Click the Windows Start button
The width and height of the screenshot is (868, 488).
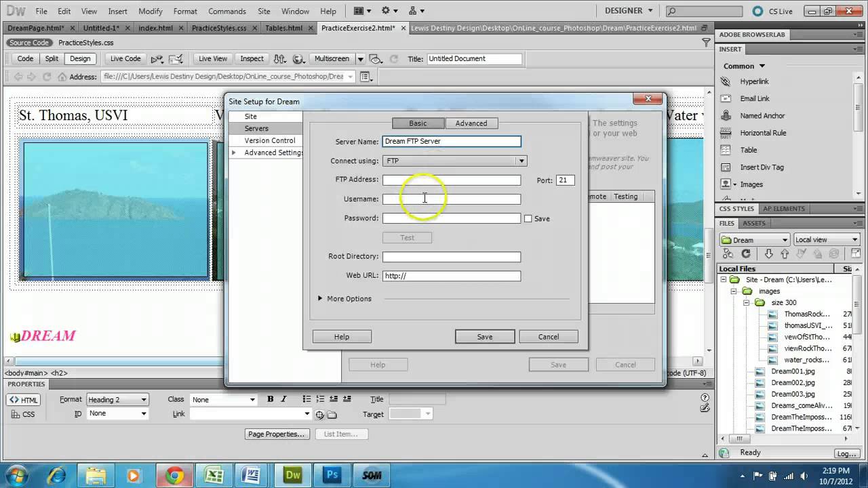coord(17,475)
